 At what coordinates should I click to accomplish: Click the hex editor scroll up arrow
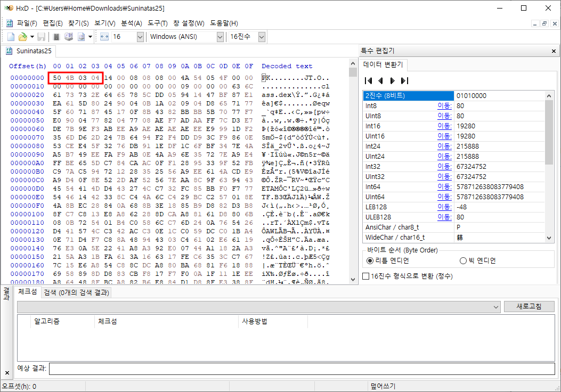click(x=353, y=64)
